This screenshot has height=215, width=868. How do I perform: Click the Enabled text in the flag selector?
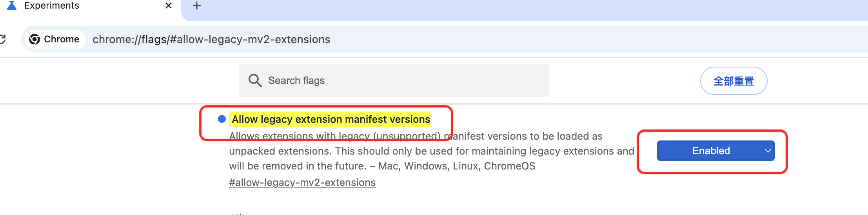711,151
